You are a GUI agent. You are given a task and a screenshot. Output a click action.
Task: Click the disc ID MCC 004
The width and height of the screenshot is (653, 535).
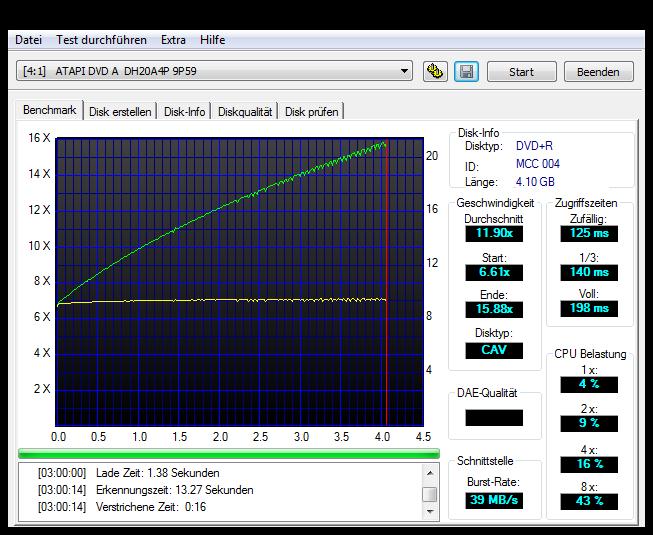click(x=538, y=164)
